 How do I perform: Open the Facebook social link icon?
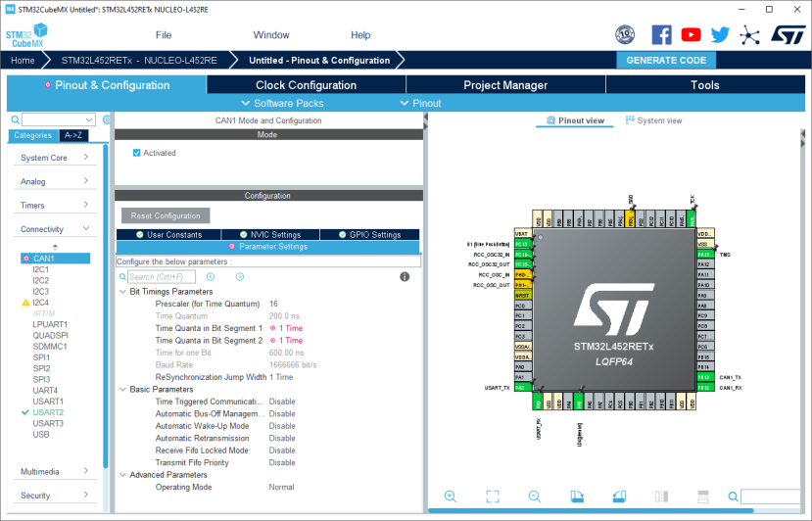[661, 35]
